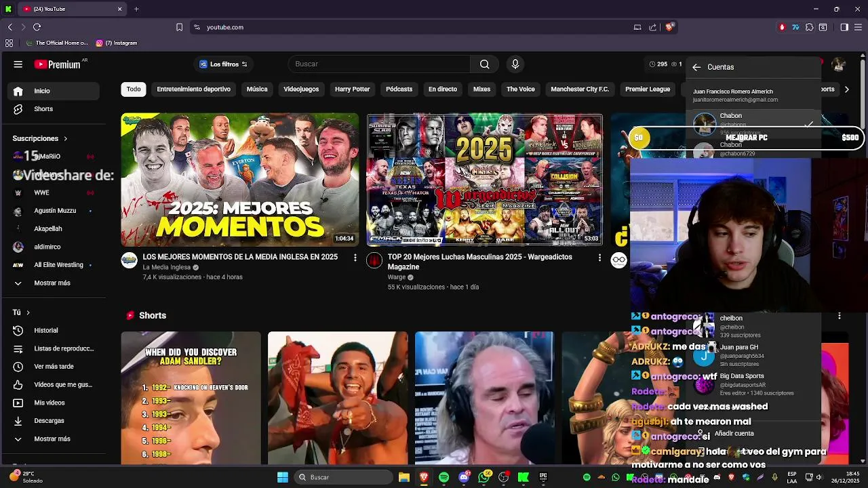The height and width of the screenshot is (488, 868).
Task: Open Brave Shields lion icon
Action: pyautogui.click(x=669, y=27)
